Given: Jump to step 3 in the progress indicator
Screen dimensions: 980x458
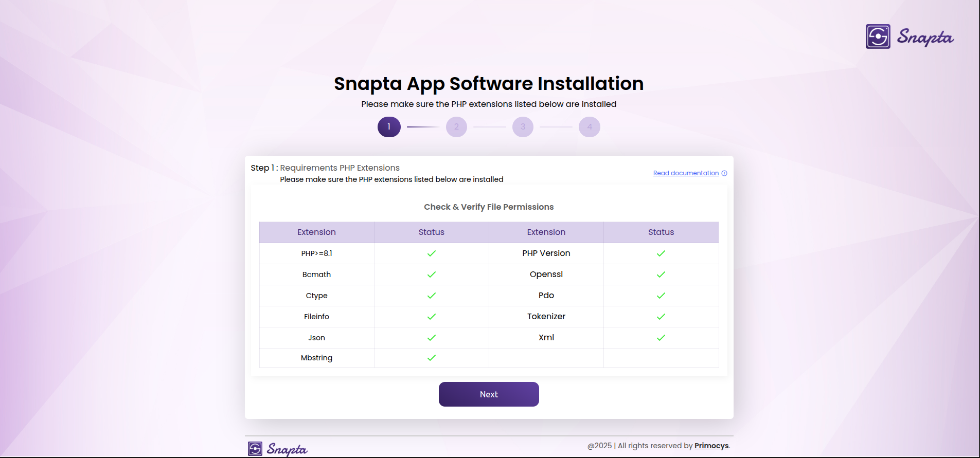Looking at the screenshot, I should [x=523, y=127].
